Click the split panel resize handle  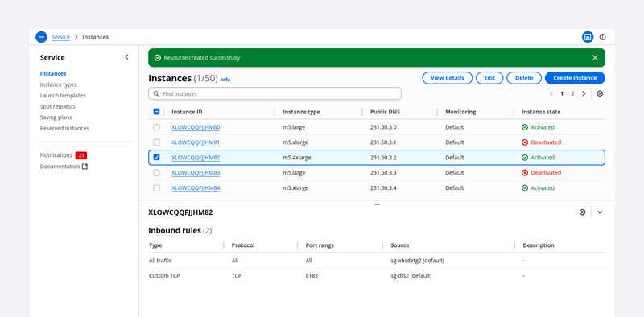[377, 204]
